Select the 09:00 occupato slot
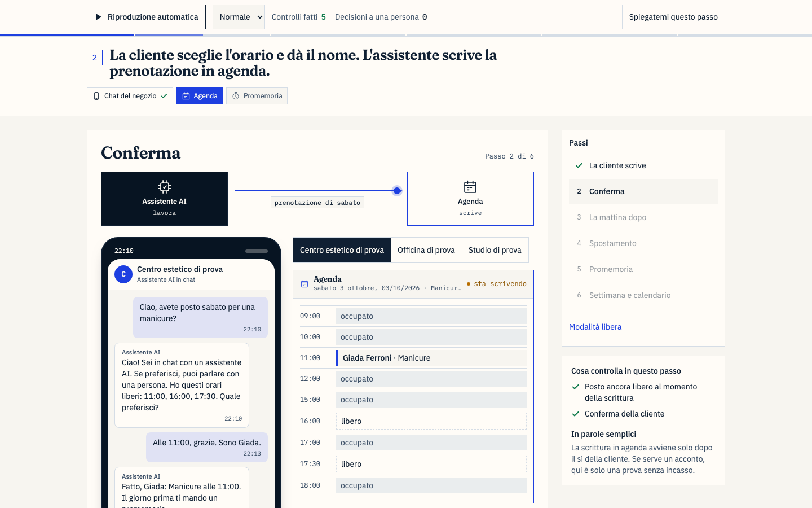The width and height of the screenshot is (812, 508). click(431, 316)
